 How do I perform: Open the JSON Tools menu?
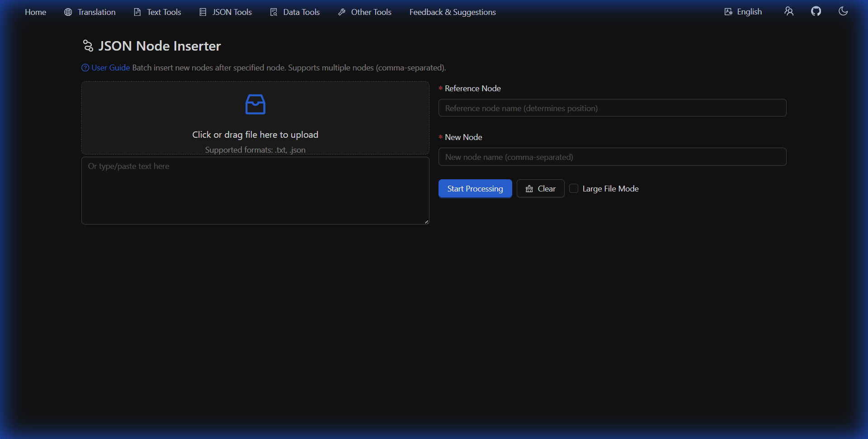click(x=231, y=12)
